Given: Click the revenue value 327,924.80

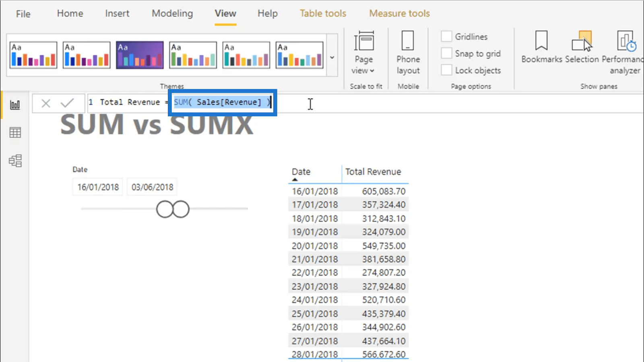Looking at the screenshot, I should tap(384, 286).
